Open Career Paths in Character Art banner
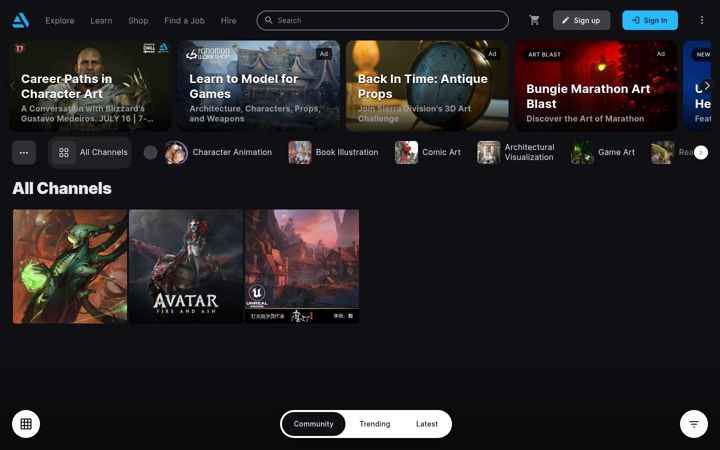This screenshot has height=450, width=720. [x=90, y=86]
